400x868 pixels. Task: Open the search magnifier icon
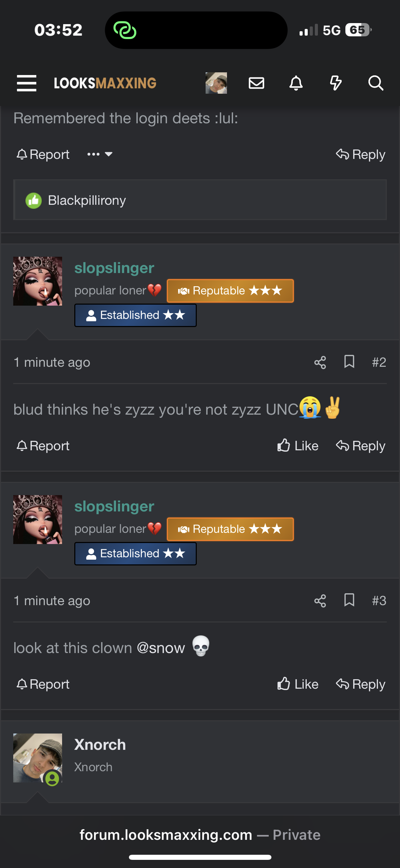coord(376,83)
